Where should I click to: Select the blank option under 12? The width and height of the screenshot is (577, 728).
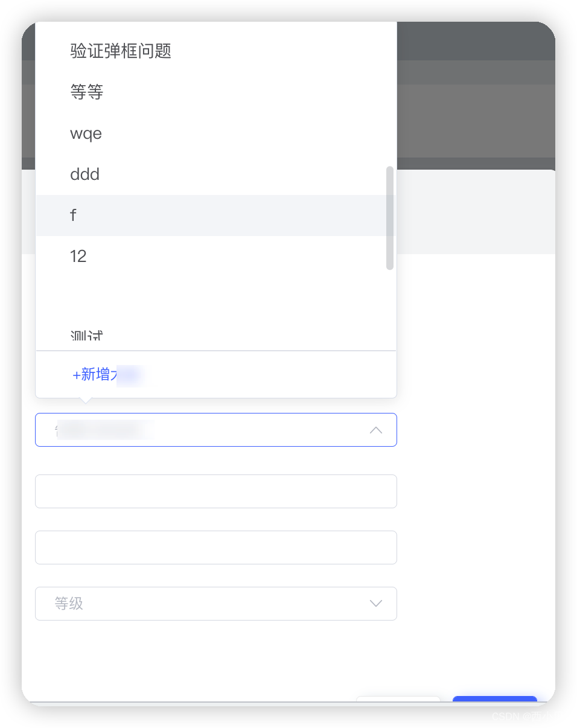pyautogui.click(x=216, y=298)
